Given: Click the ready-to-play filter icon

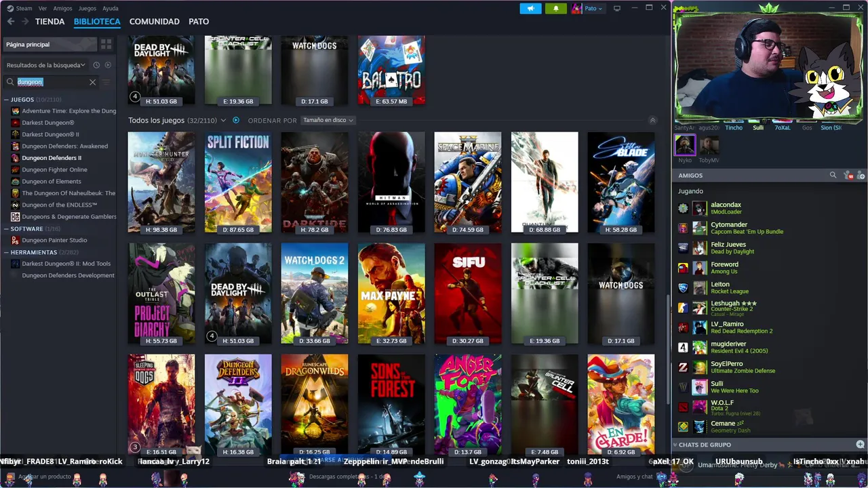Looking at the screenshot, I should pyautogui.click(x=108, y=65).
